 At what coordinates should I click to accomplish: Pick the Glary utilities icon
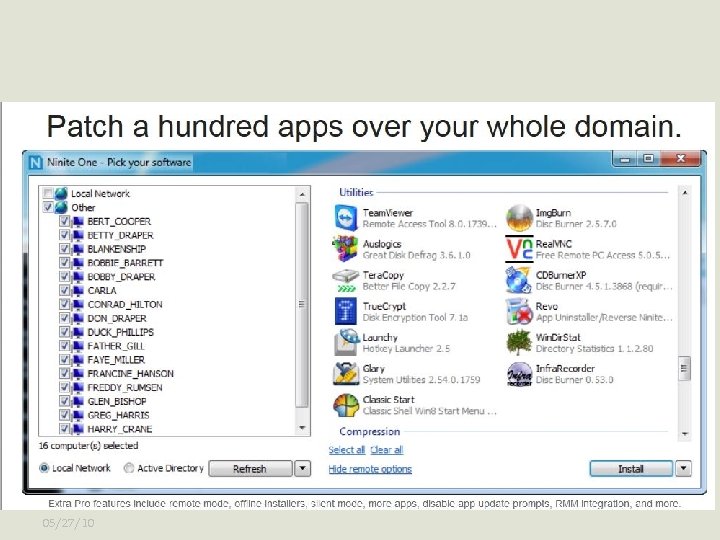(345, 374)
